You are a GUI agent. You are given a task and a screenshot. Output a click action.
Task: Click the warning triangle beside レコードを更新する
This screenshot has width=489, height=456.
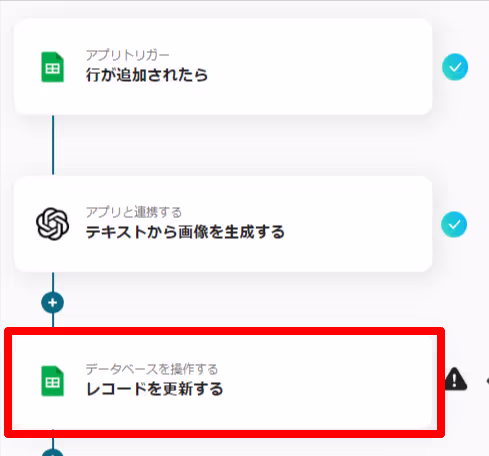click(x=456, y=379)
